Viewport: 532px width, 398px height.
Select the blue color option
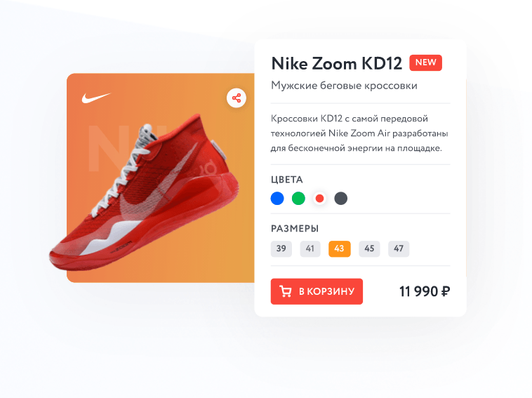pyautogui.click(x=277, y=198)
